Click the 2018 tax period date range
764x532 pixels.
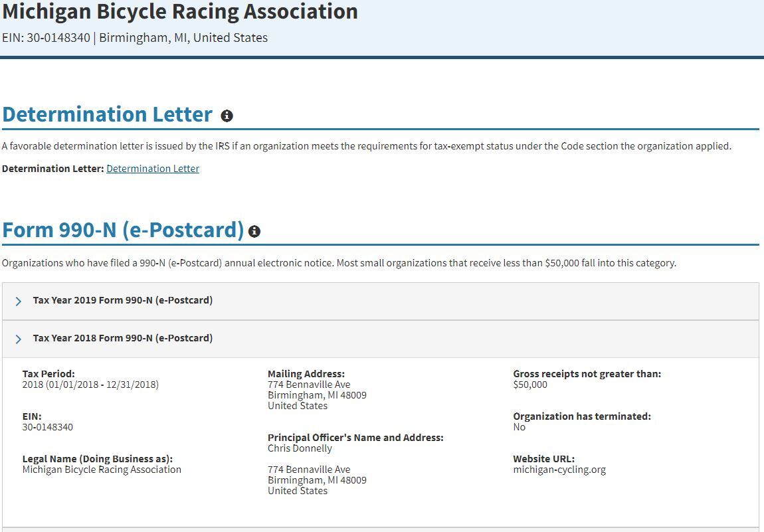(x=90, y=385)
